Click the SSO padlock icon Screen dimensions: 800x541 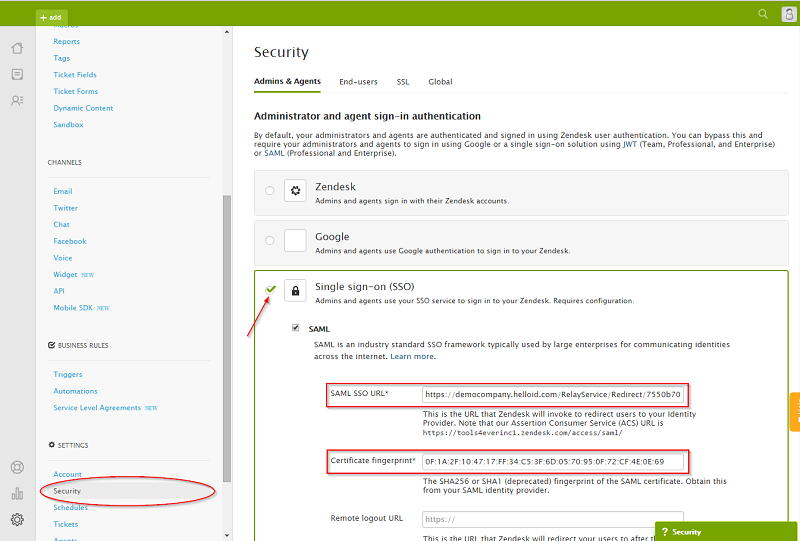(295, 291)
